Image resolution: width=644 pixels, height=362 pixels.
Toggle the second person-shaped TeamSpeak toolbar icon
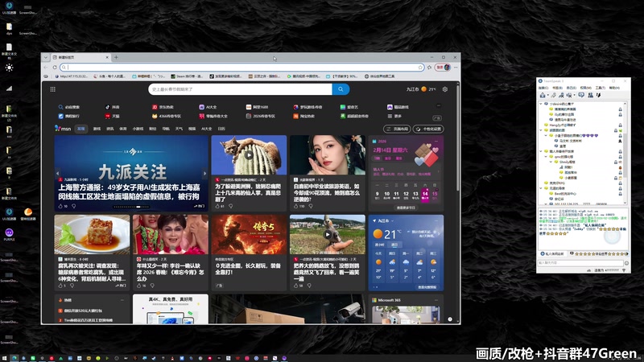pyautogui.click(x=561, y=95)
